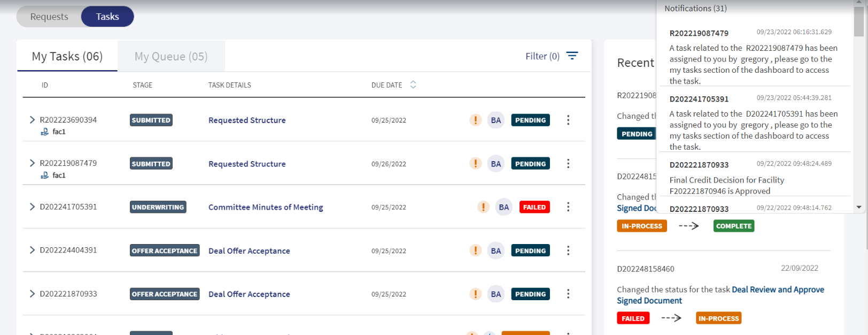Click SUBMITTED stage badge for R202223690394

point(151,120)
